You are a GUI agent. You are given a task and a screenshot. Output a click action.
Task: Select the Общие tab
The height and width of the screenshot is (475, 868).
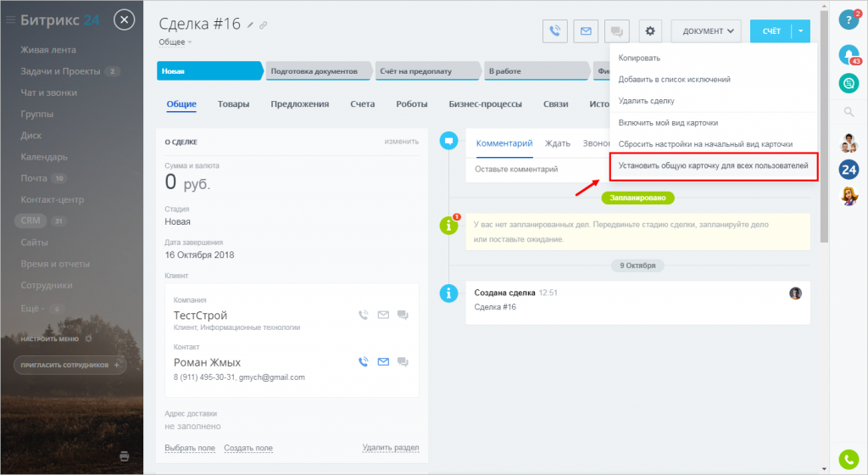[181, 104]
